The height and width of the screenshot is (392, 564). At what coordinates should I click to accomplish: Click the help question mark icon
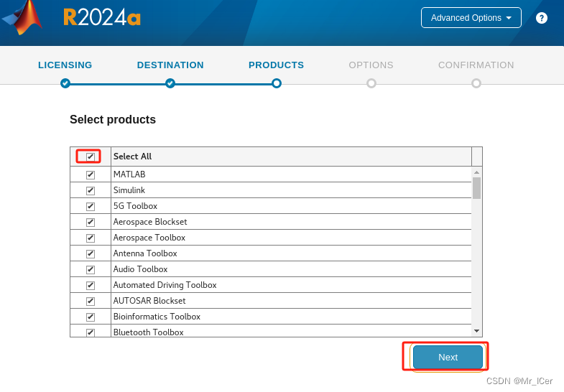click(541, 18)
